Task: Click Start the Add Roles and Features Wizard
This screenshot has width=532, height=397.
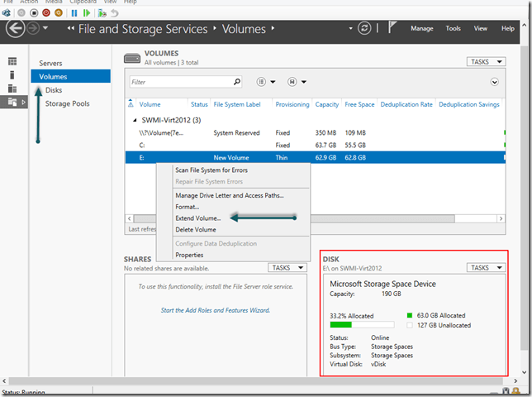Action: click(x=215, y=311)
